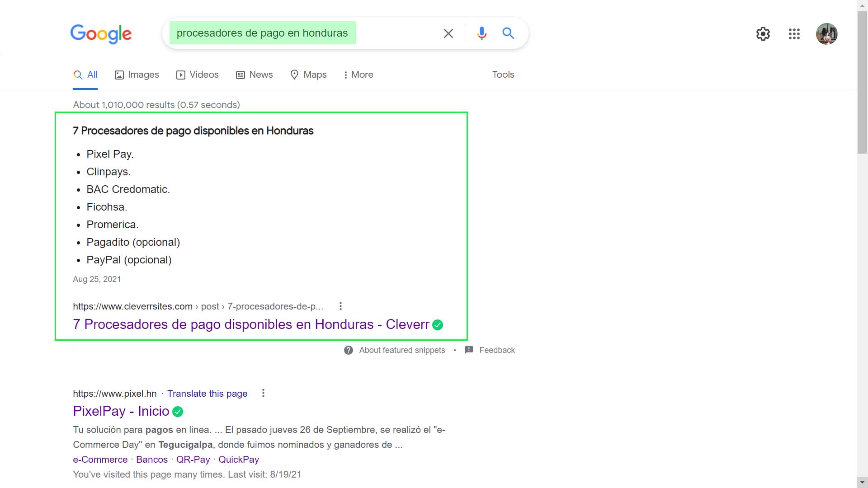Screen dimensions: 868x488
Task: Open three-dot menu beside pixel.hn URL
Action: [x=263, y=393]
